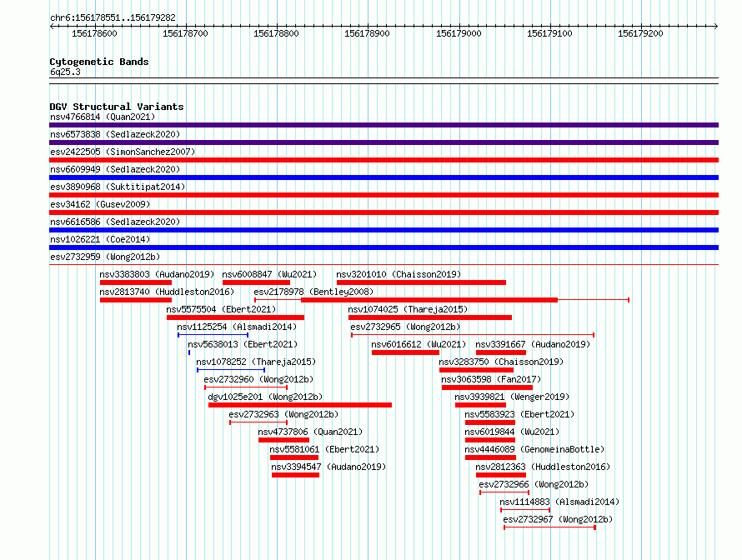Click ruler position 156179200
This screenshot has width=742, height=560.
(x=640, y=33)
